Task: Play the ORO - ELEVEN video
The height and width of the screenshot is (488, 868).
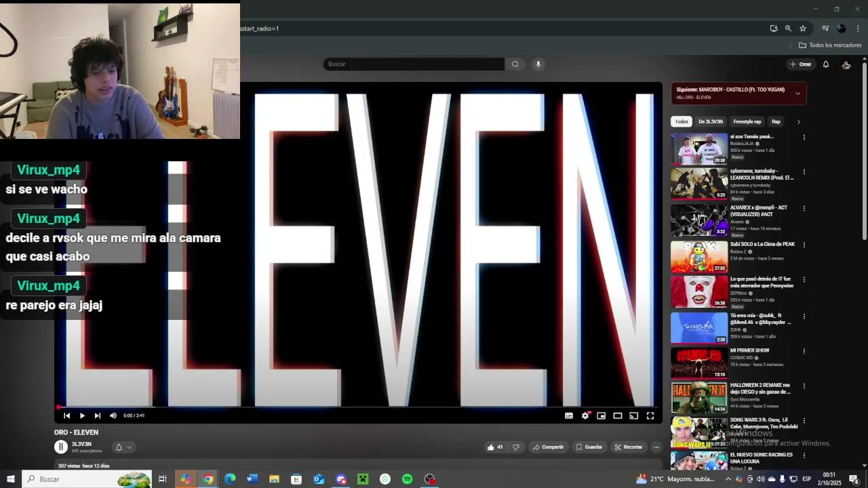Action: (82, 415)
